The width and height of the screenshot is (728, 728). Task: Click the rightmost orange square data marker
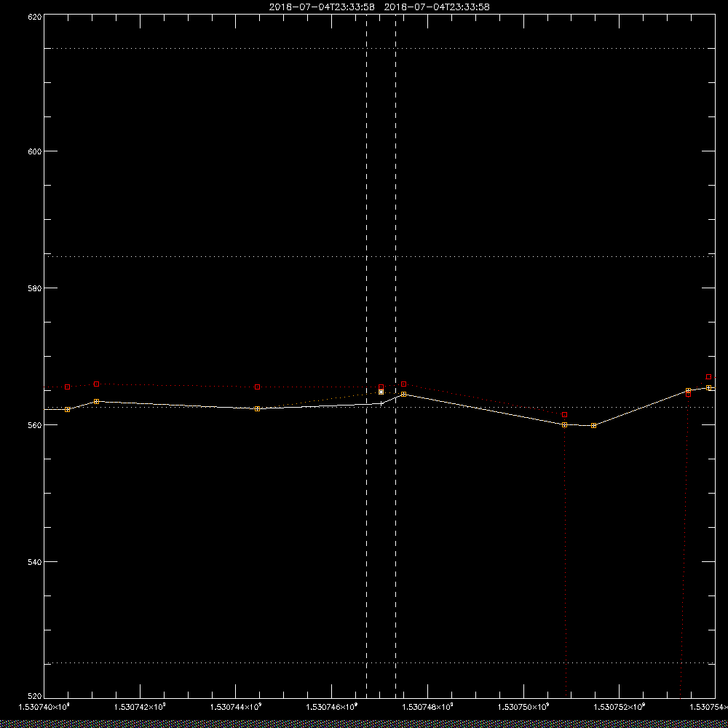pyautogui.click(x=708, y=387)
